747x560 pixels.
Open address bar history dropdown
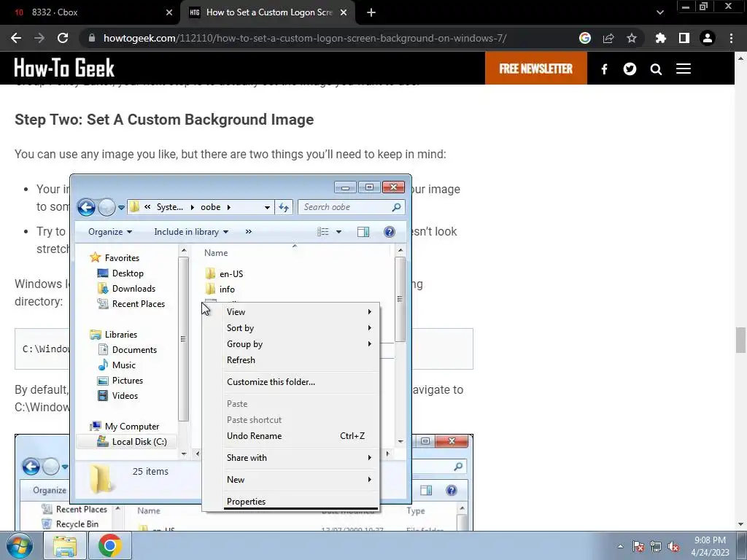267,207
